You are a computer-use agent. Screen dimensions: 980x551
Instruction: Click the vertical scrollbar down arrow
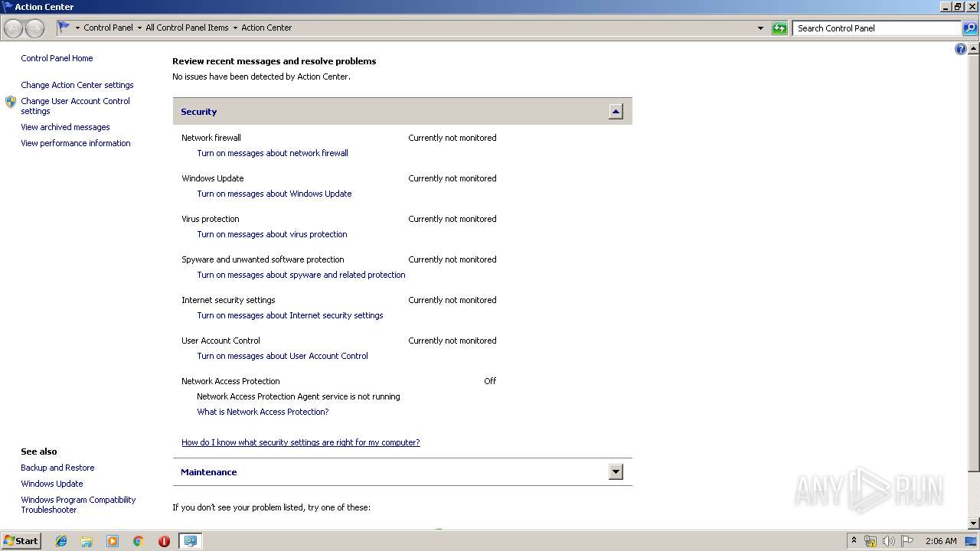[973, 523]
